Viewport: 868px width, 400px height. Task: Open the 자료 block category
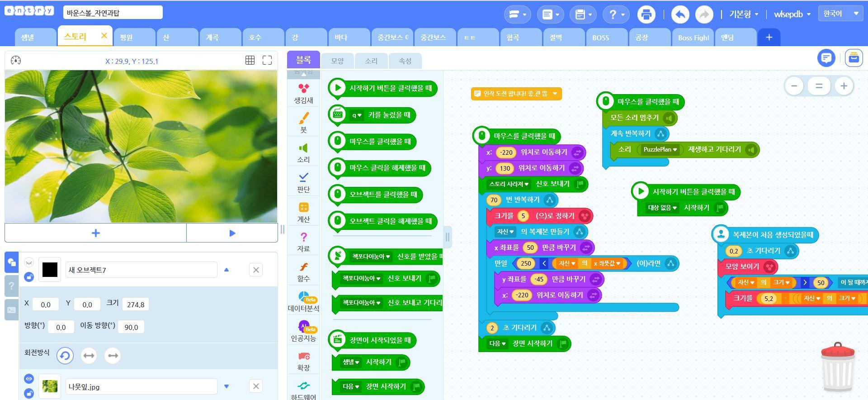(303, 242)
